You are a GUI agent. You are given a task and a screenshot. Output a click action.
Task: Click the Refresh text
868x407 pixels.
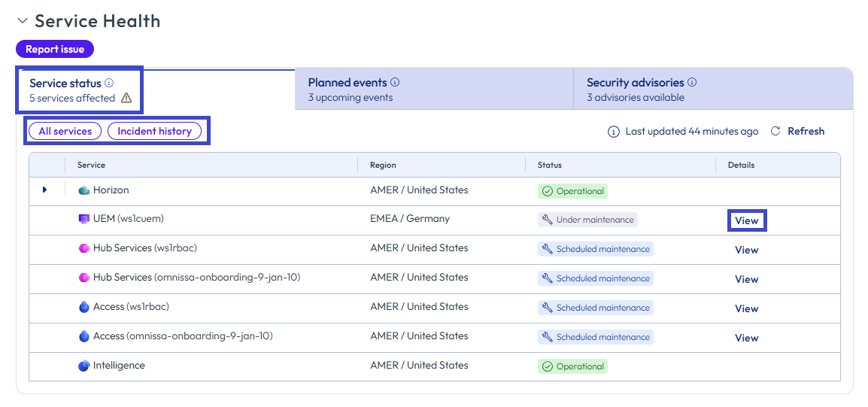806,131
